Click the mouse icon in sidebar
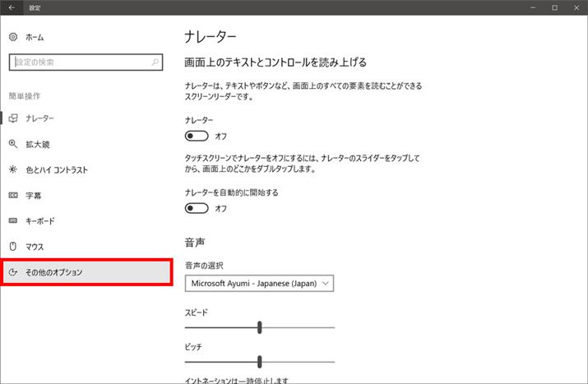 coord(13,247)
